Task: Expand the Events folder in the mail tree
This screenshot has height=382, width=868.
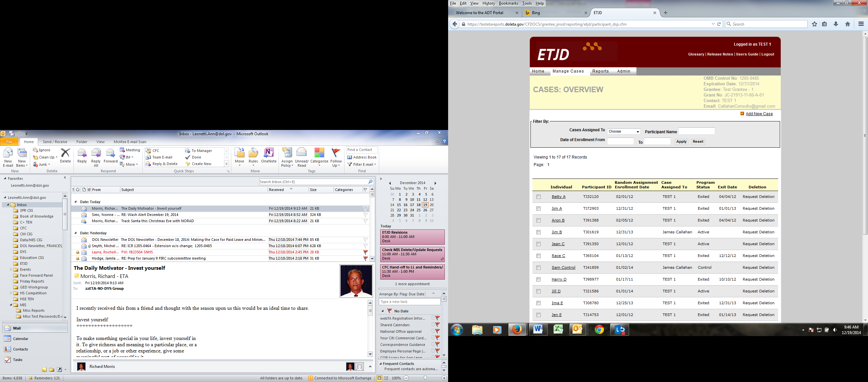Action: [x=11, y=269]
